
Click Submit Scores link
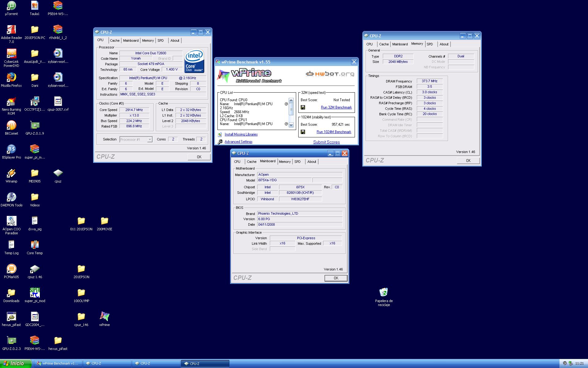pyautogui.click(x=326, y=142)
